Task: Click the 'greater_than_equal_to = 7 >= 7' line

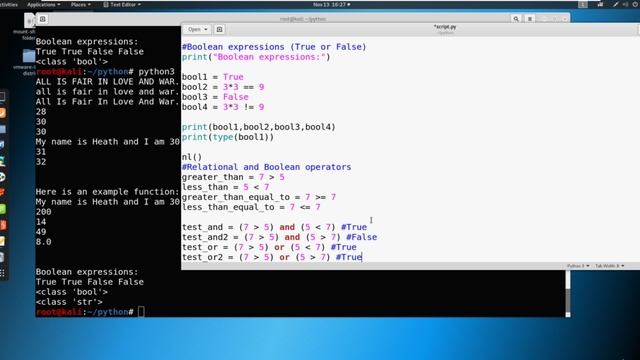Action: pyautogui.click(x=259, y=197)
